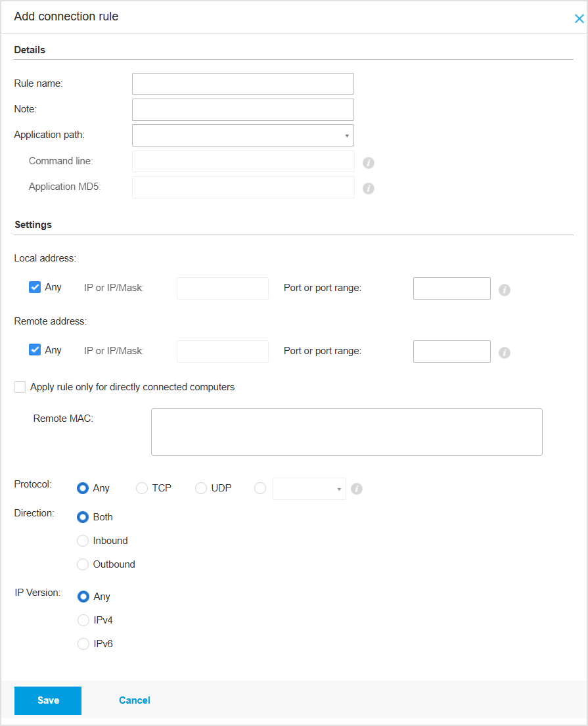Open the Application path dropdown
This screenshot has width=588, height=726.
[x=346, y=135]
